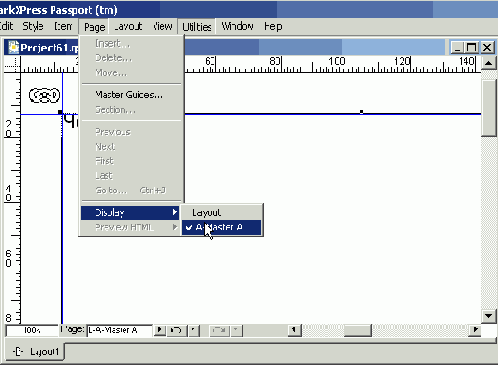Click the Redo button in status bar
Viewport: 498px width, 365px height.
coord(219,330)
